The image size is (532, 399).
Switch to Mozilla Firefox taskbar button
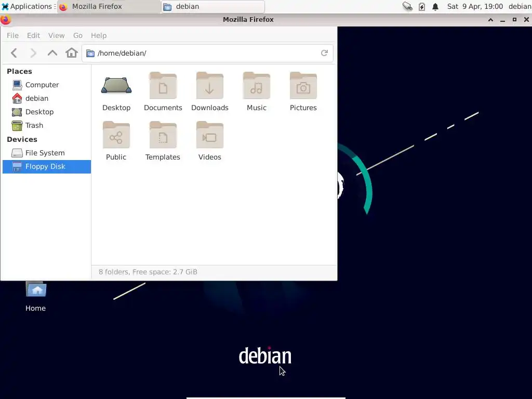(x=109, y=6)
